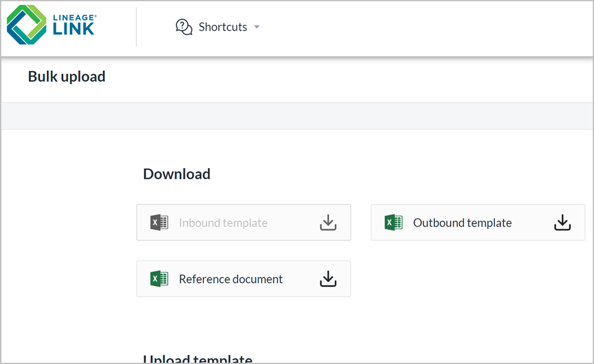Select the Inbound template label text
594x364 pixels.
click(x=223, y=223)
